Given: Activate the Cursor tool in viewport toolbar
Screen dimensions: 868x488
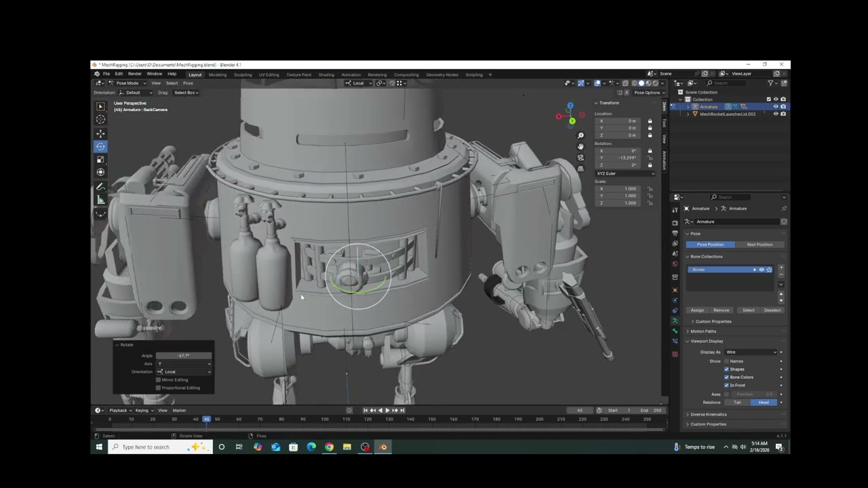Looking at the screenshot, I should coord(100,119).
